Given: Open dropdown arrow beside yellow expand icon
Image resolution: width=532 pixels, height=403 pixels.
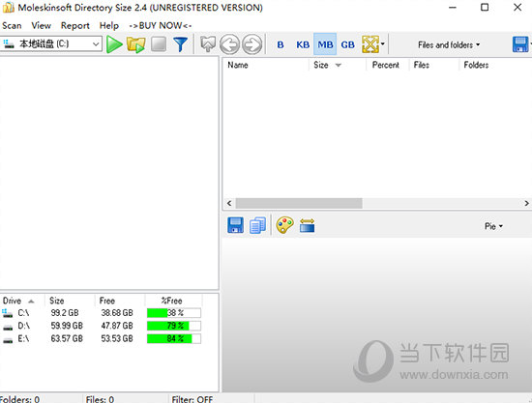Looking at the screenshot, I should point(383,44).
